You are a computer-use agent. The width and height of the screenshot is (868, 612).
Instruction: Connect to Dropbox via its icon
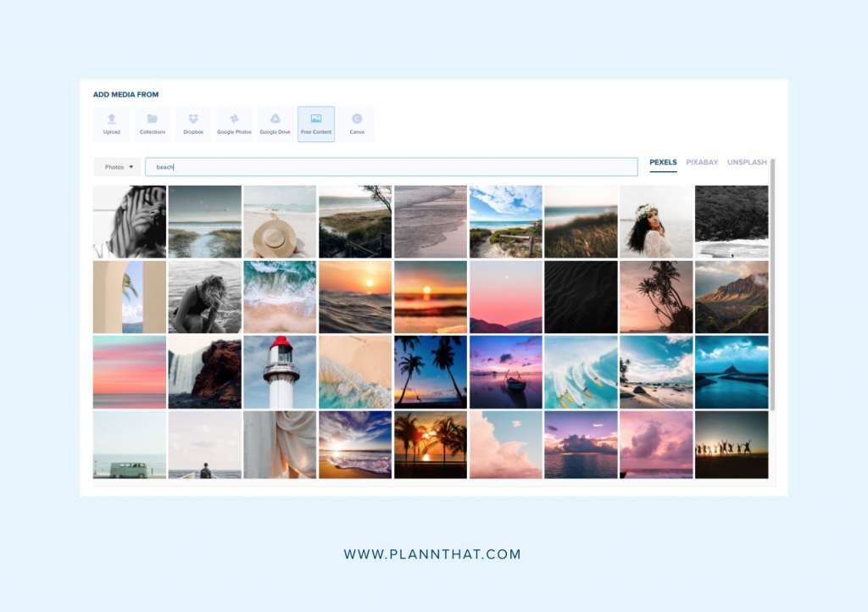pos(192,124)
